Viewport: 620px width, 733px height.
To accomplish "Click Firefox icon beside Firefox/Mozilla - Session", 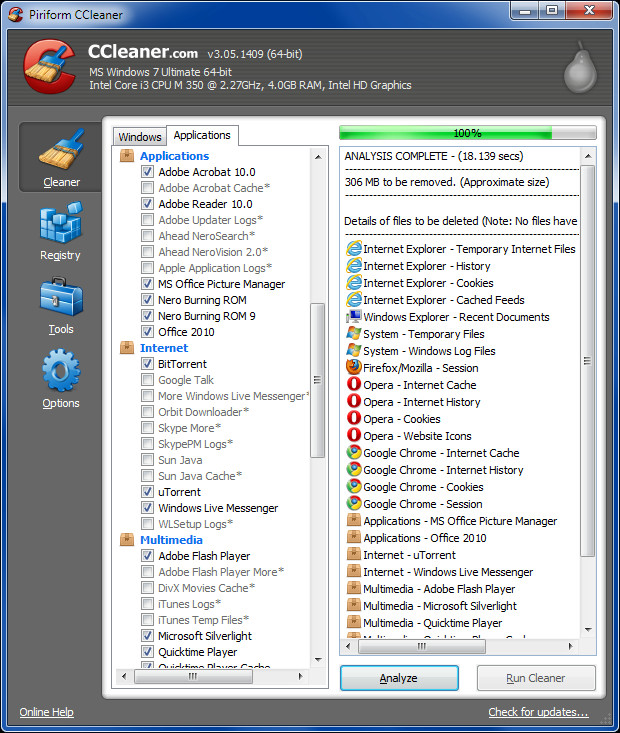I will click(x=354, y=367).
